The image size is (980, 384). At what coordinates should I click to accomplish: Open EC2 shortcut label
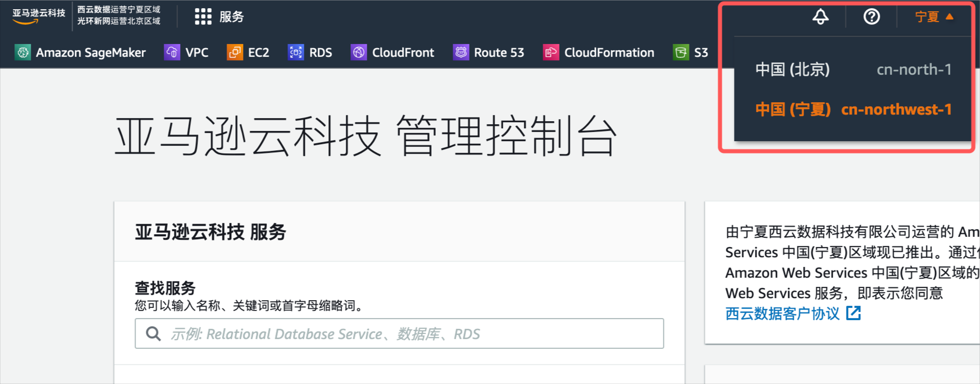click(258, 52)
